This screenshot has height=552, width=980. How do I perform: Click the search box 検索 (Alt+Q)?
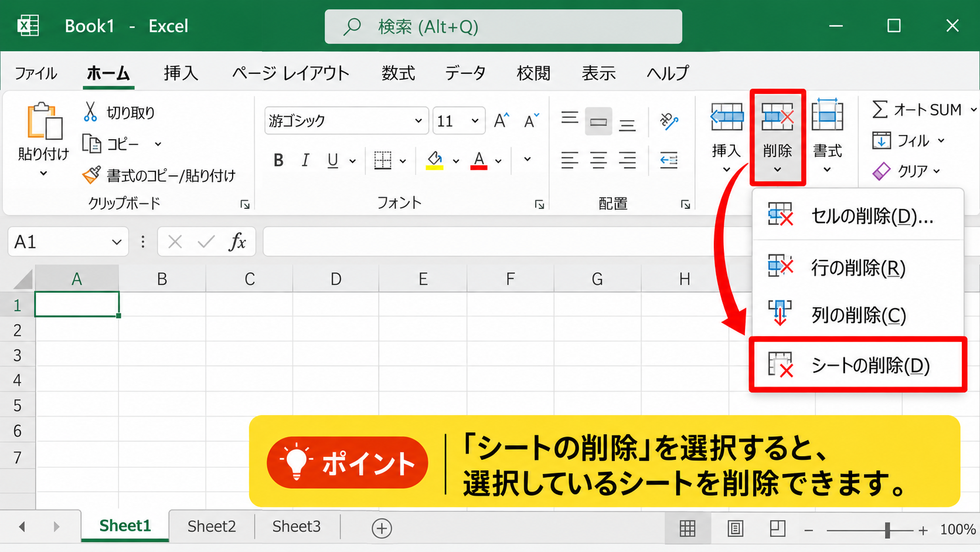pyautogui.click(x=503, y=26)
